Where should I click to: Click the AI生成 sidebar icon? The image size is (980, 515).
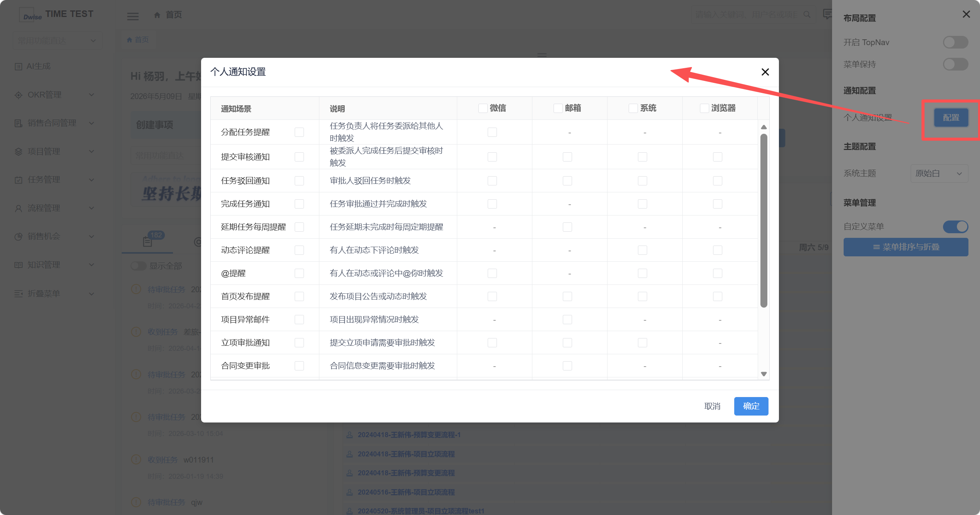click(18, 66)
